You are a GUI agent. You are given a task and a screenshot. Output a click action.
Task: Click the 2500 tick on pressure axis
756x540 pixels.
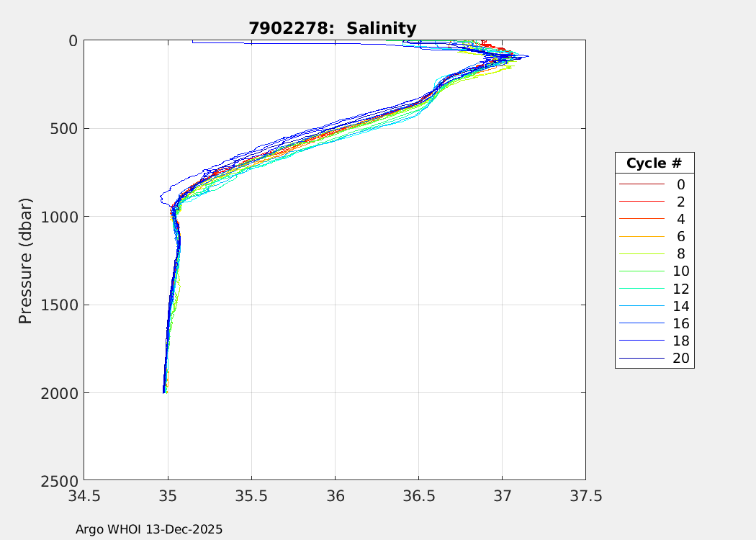pos(63,480)
